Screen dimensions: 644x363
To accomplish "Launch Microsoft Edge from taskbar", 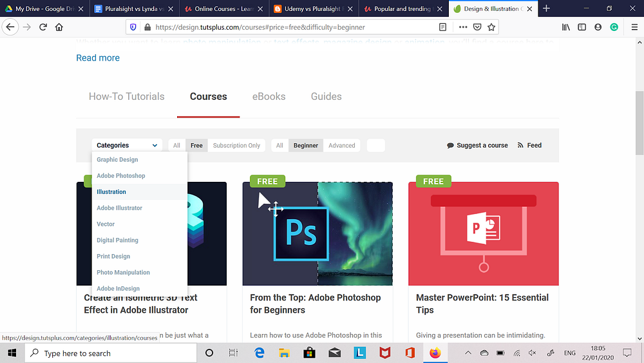I will tap(259, 353).
